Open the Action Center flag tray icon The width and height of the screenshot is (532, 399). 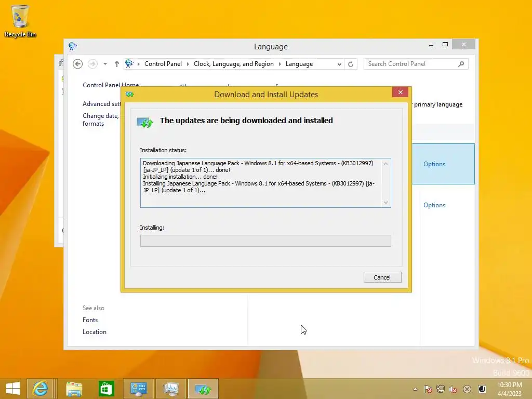pos(428,389)
